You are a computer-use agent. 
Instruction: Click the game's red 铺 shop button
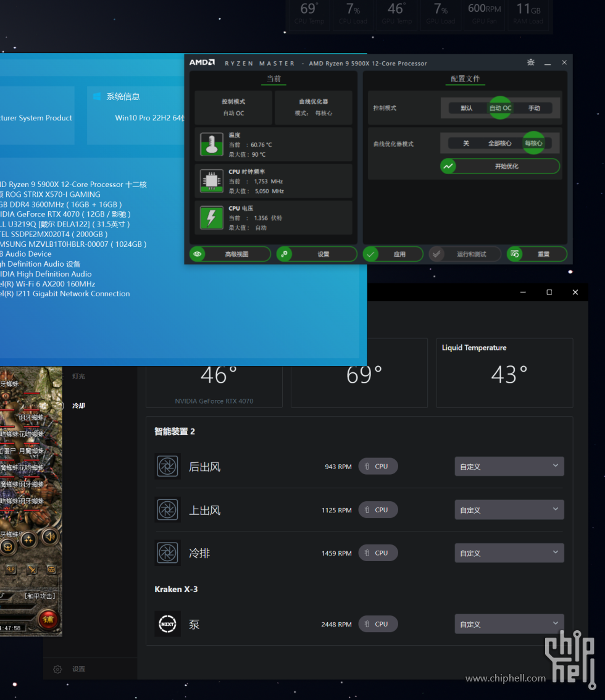pos(48,619)
